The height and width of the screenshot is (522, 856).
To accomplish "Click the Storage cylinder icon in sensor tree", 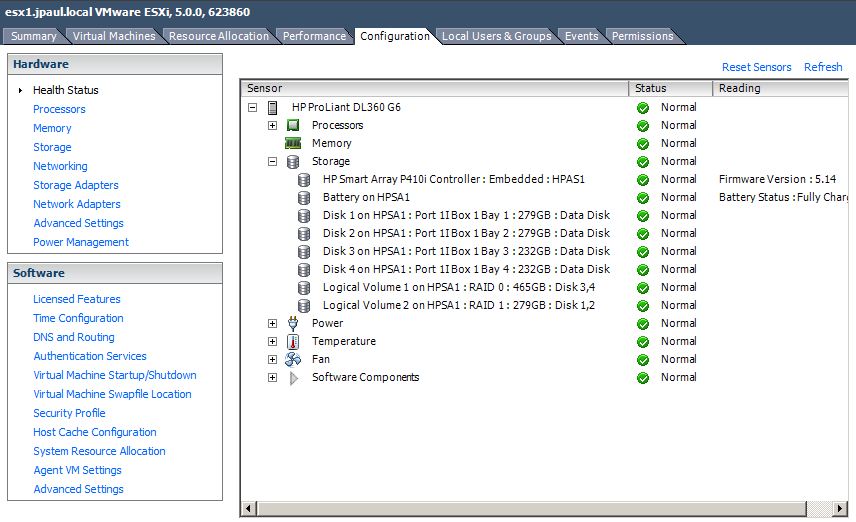I will point(293,162).
